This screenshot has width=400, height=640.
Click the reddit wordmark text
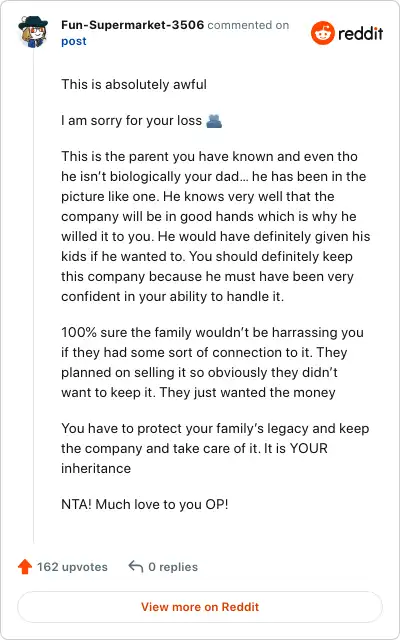click(x=360, y=33)
